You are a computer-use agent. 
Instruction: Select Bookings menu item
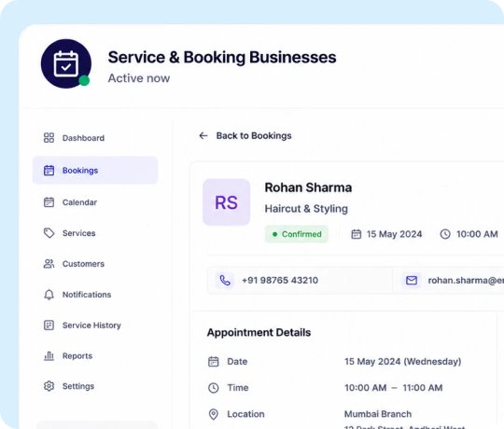[x=95, y=170]
